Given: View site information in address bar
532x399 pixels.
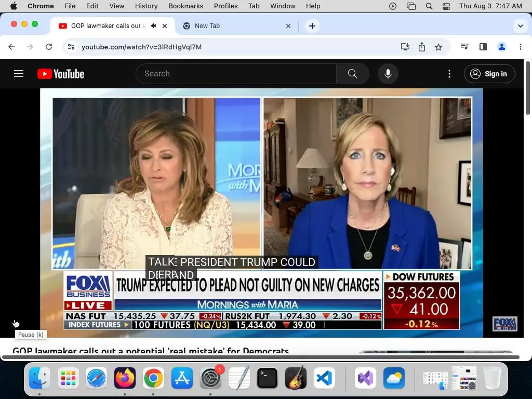Looking at the screenshot, I should click(71, 47).
